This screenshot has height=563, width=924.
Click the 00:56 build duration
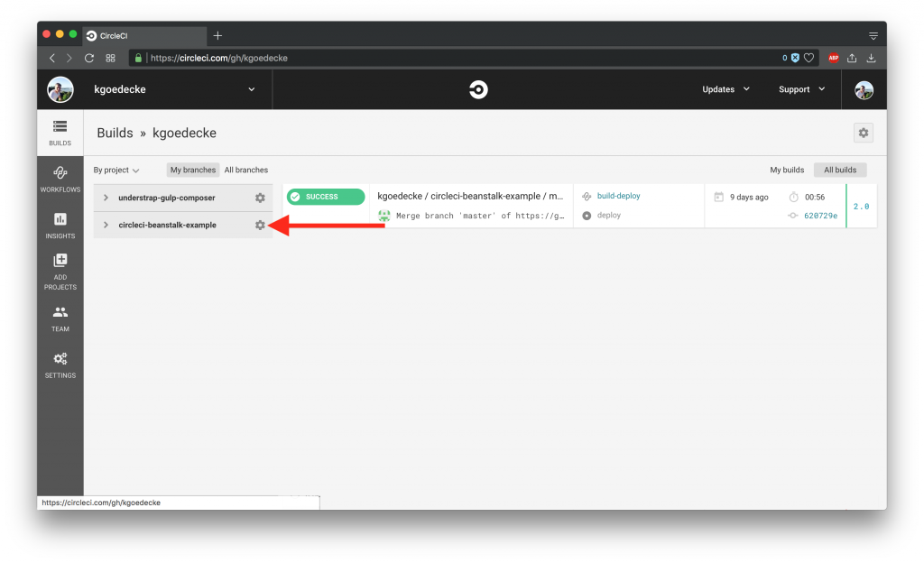815,198
